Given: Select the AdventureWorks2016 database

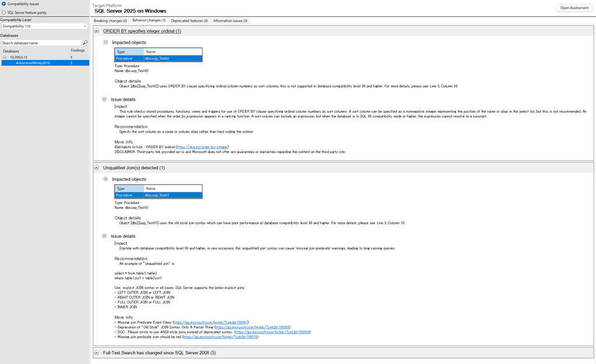Looking at the screenshot, I should click(x=33, y=63).
